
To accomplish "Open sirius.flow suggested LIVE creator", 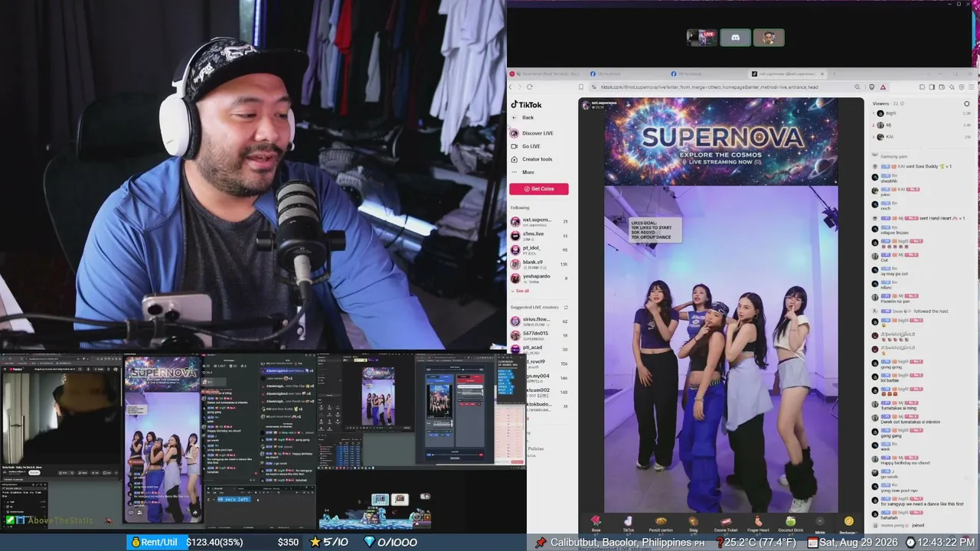I will 539,321.
